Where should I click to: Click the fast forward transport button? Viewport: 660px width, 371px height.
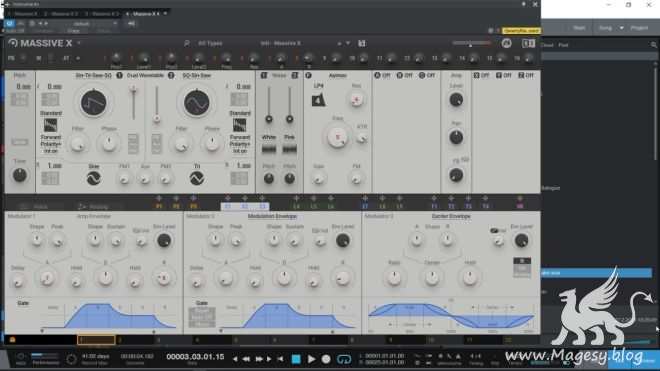[x=259, y=359]
